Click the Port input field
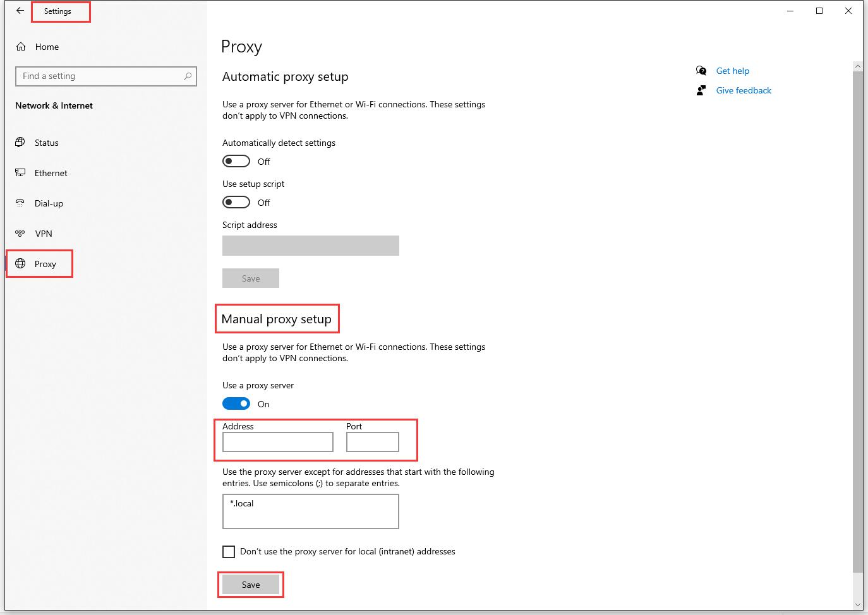 373,442
